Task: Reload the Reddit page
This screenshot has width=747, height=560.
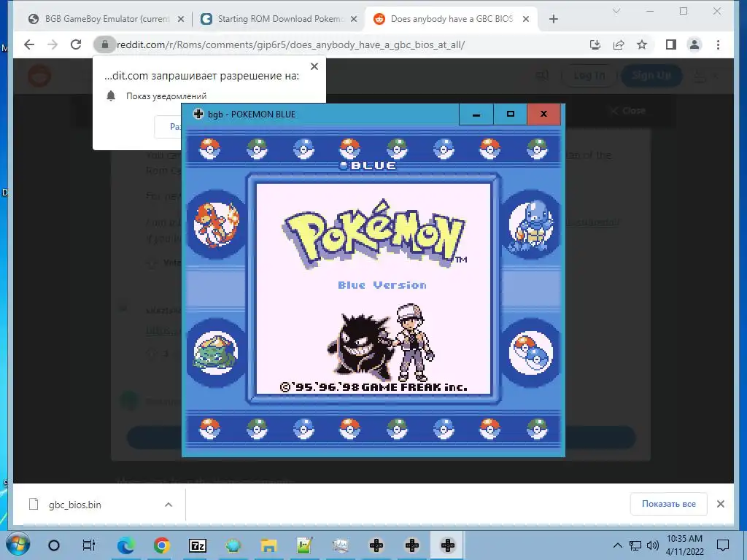Action: [76, 44]
